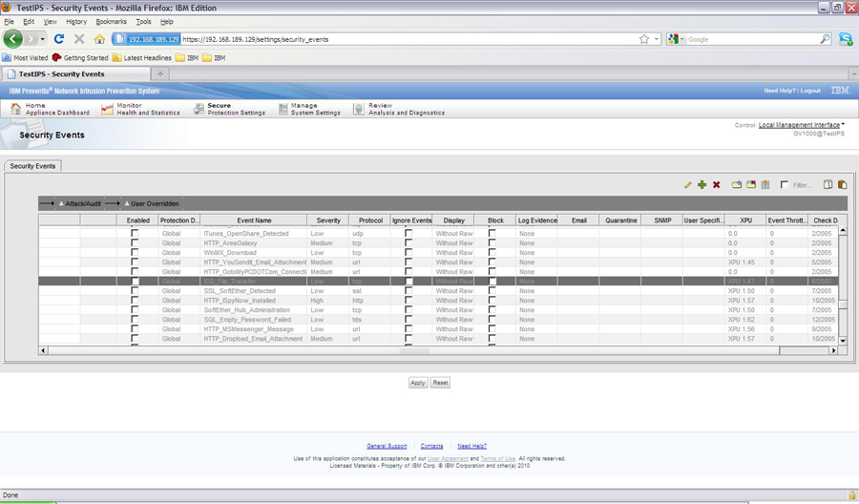859x504 pixels.
Task: Toggle Ignore Events for HTTP_Dropload_Email_Attachment
Action: tap(409, 339)
